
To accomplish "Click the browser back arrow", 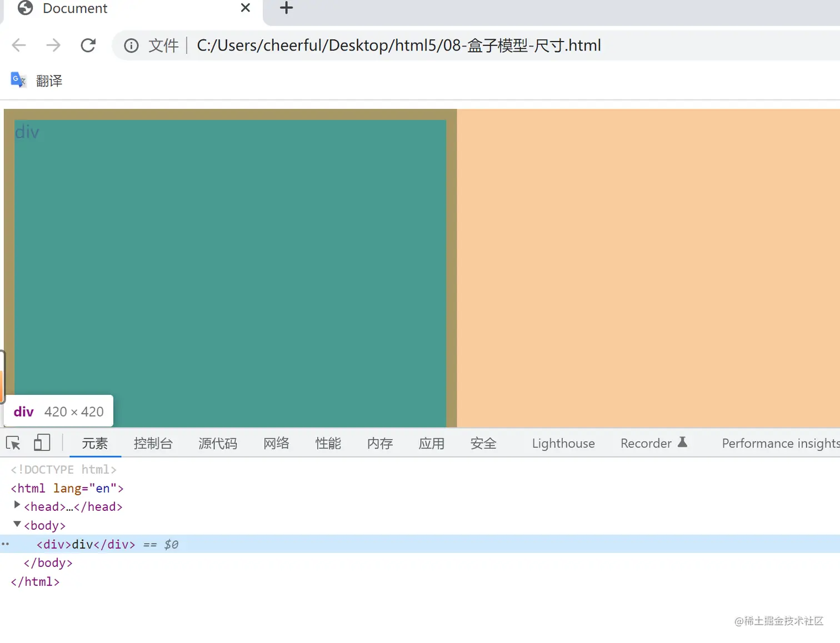I will [19, 45].
